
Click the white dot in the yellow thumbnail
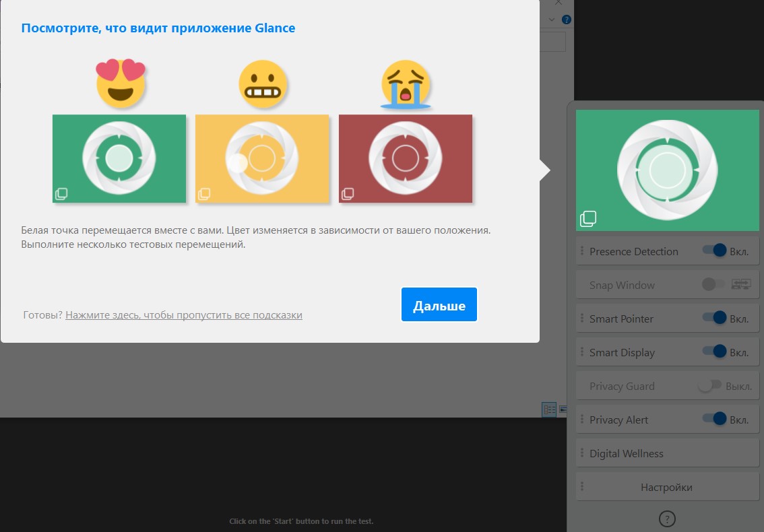[238, 163]
